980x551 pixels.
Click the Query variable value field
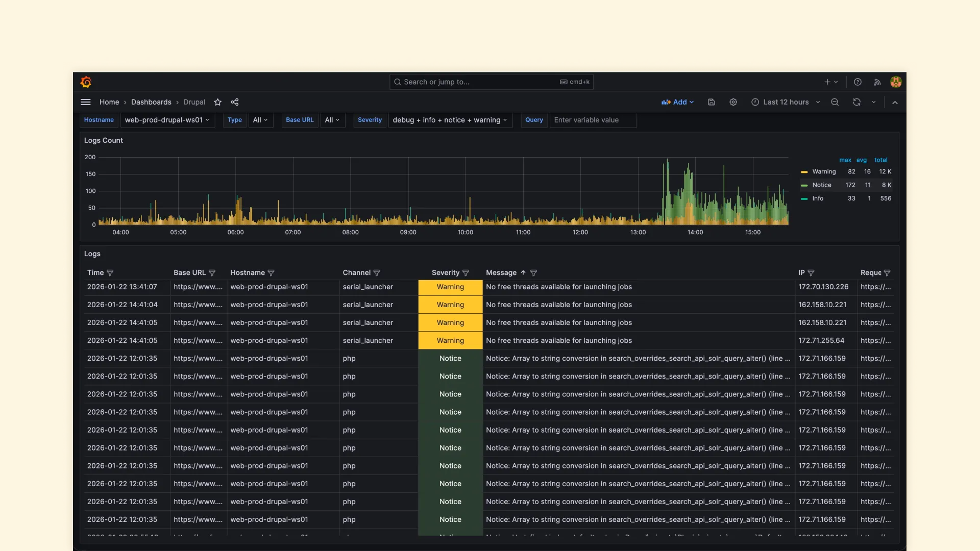[x=593, y=120]
